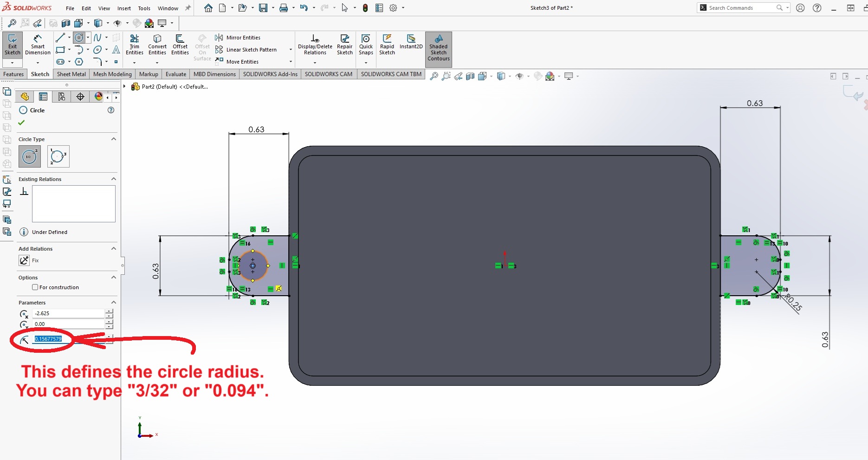This screenshot has height=460, width=868.
Task: Click the Instant2D icon
Action: (x=411, y=42)
